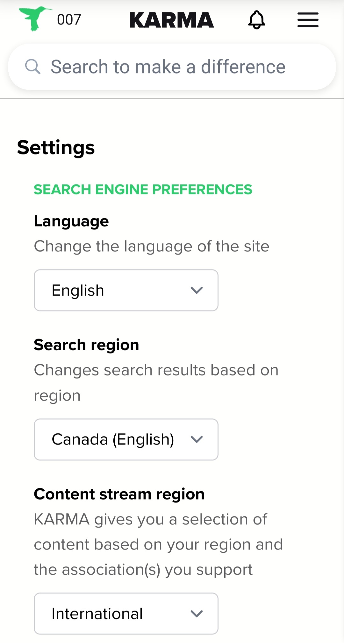Click the green hummingbird logo icon
The image size is (344, 644).
coord(34,18)
